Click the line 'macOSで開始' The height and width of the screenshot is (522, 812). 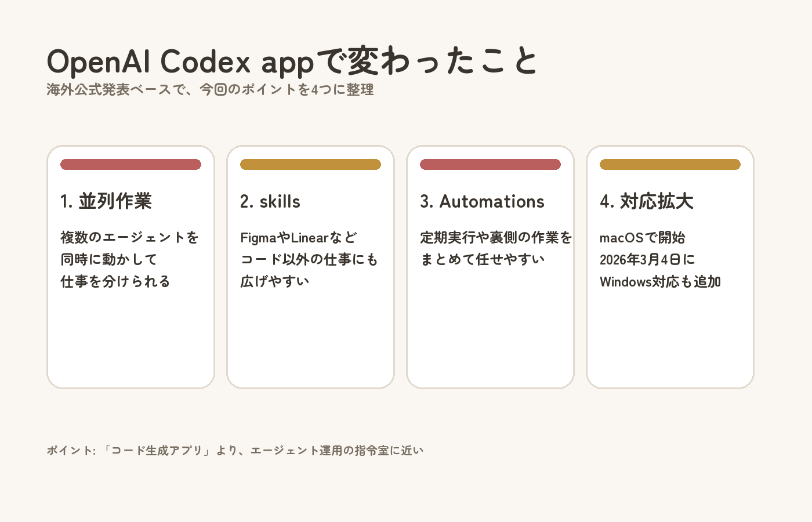(643, 237)
